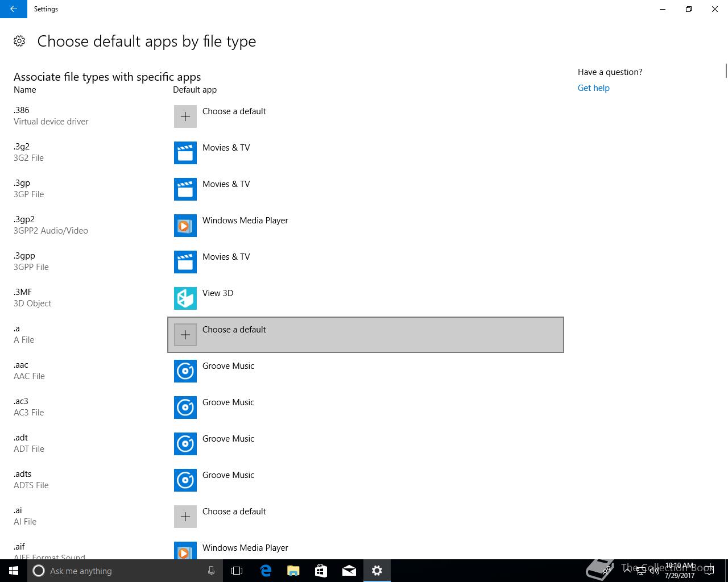Click Groove Music icon for .aac

coord(185,371)
